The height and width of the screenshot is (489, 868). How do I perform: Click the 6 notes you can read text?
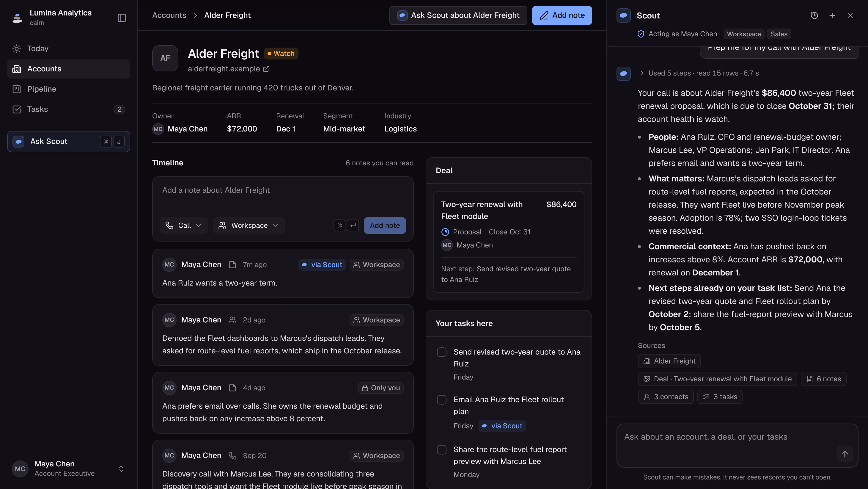pos(379,163)
